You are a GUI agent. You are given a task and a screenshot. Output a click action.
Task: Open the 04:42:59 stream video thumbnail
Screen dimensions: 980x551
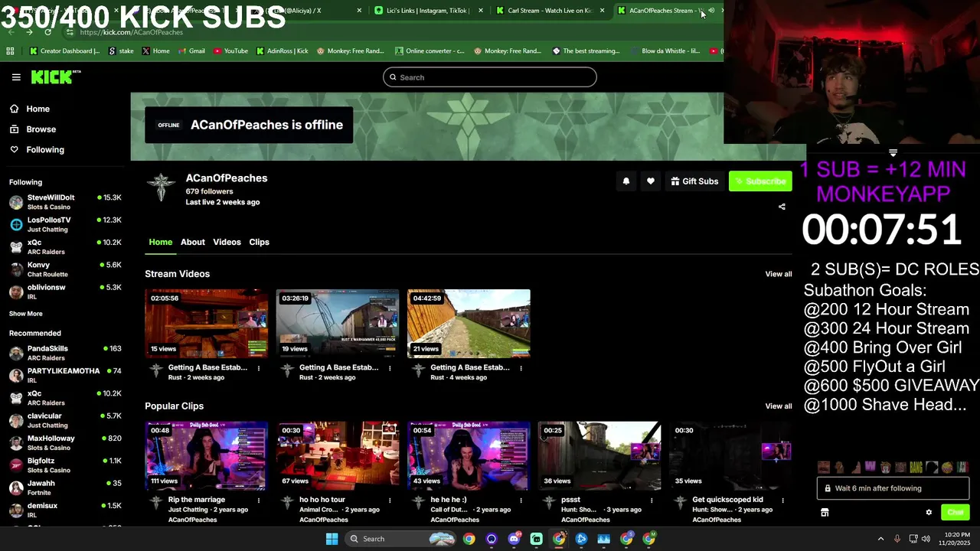pyautogui.click(x=469, y=323)
